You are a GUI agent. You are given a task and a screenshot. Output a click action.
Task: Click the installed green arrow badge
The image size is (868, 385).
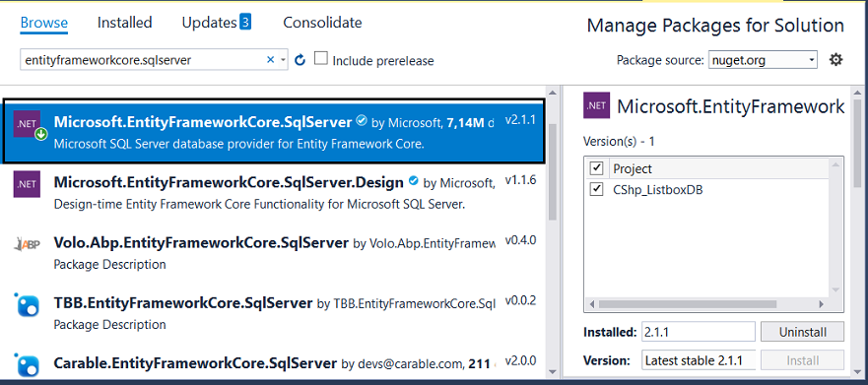(x=40, y=135)
